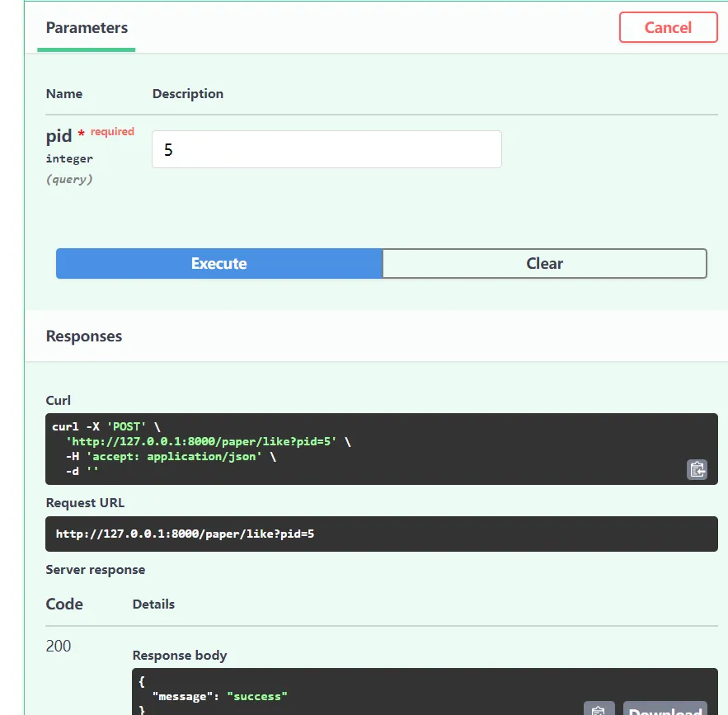The width and height of the screenshot is (728, 715).
Task: Click the 200 status code
Action: pyautogui.click(x=59, y=646)
